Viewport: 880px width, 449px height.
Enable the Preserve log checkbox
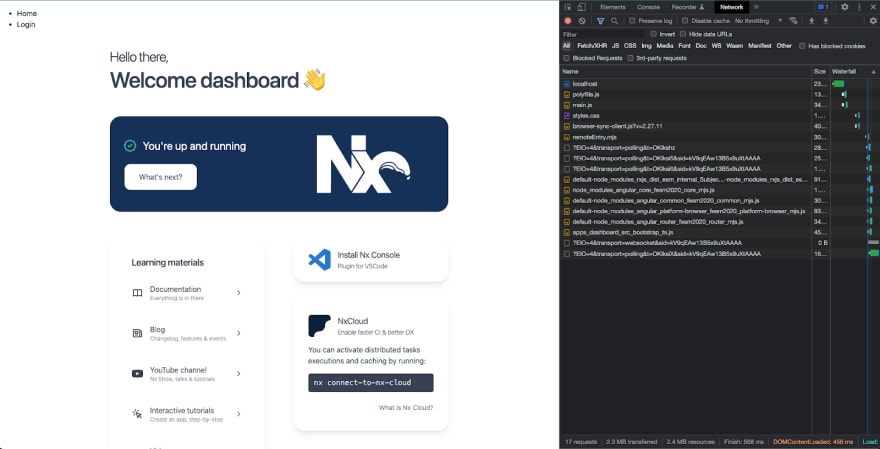tap(632, 21)
